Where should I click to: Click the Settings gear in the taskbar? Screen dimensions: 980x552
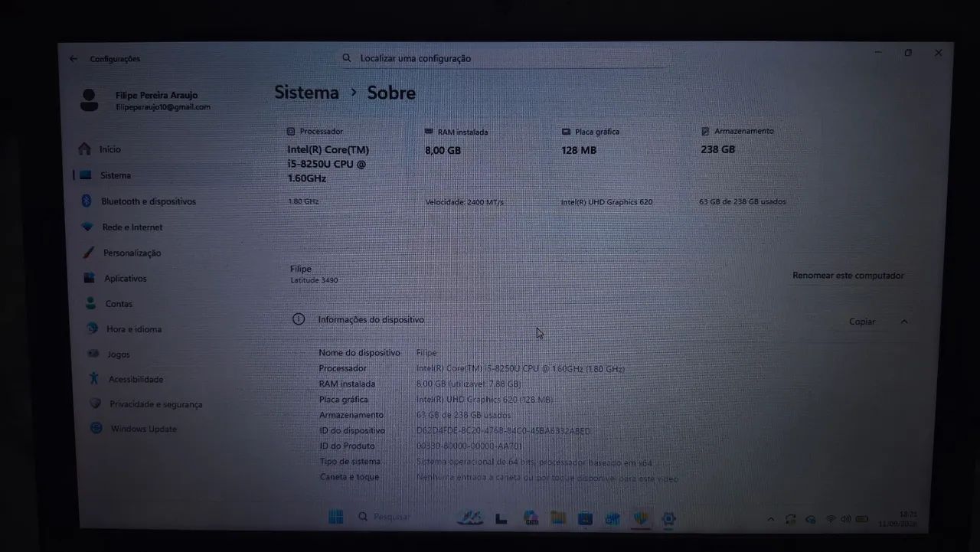pyautogui.click(x=668, y=519)
